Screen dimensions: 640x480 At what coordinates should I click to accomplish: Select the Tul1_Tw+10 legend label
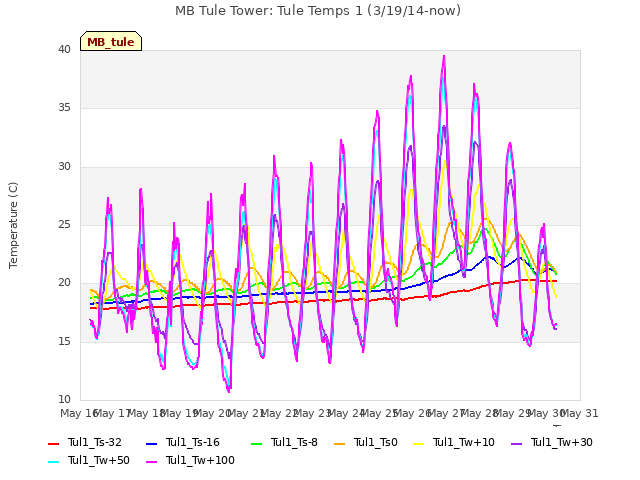point(464,442)
